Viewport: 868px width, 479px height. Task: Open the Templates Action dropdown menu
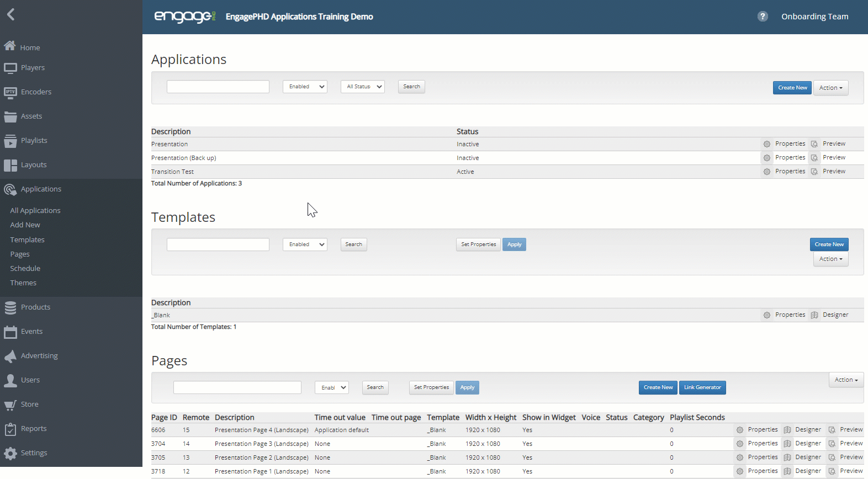click(x=830, y=259)
